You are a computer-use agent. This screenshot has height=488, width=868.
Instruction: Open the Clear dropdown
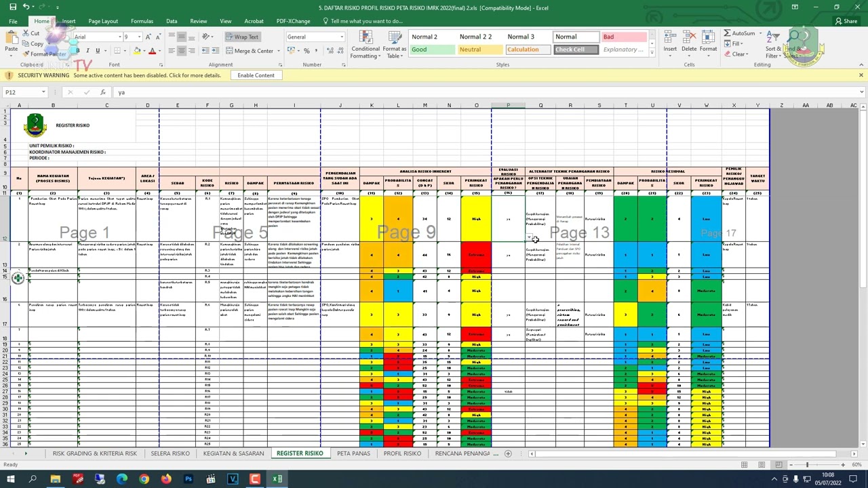736,54
